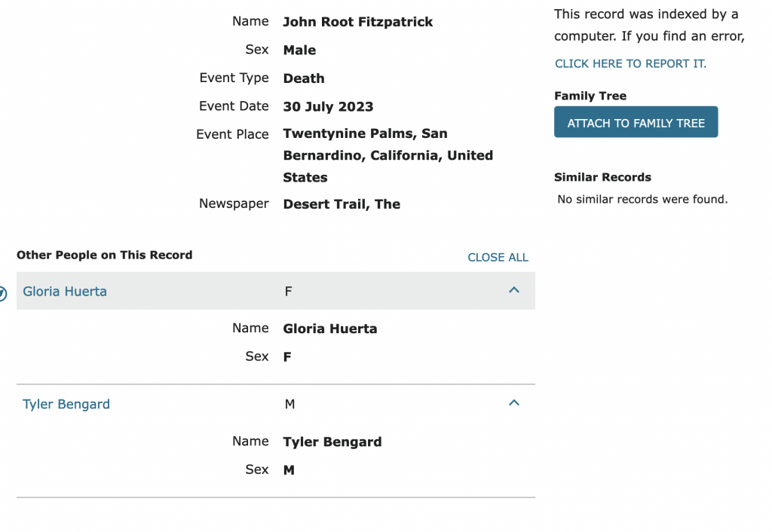Screen dimensions: 772x532
Task: Click the 'No similar records were found' text
Action: [x=642, y=199]
